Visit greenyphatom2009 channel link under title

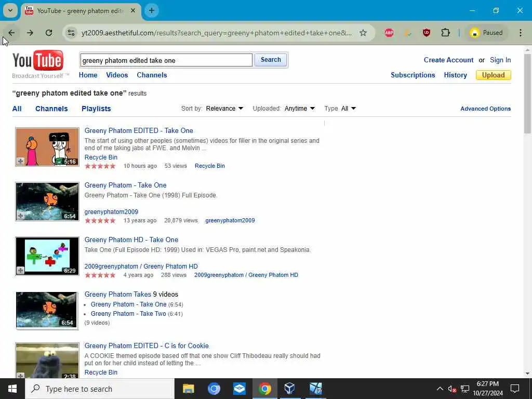point(111,212)
